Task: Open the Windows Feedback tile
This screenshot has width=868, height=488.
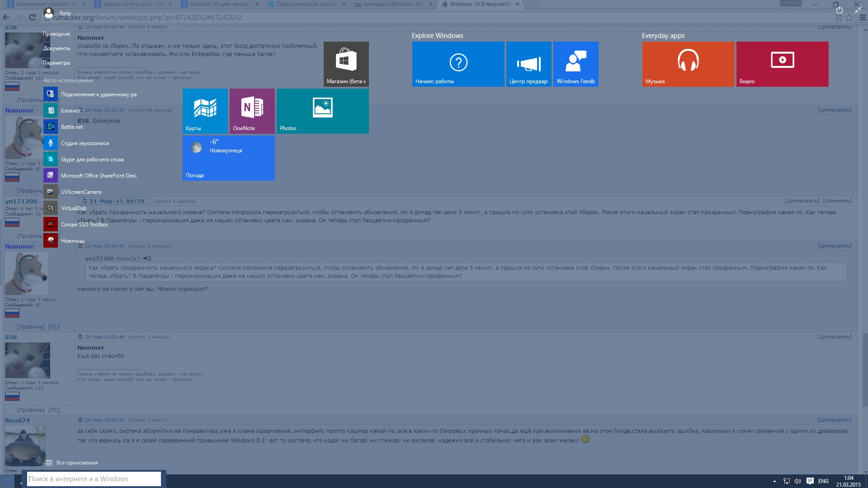Action: (576, 64)
